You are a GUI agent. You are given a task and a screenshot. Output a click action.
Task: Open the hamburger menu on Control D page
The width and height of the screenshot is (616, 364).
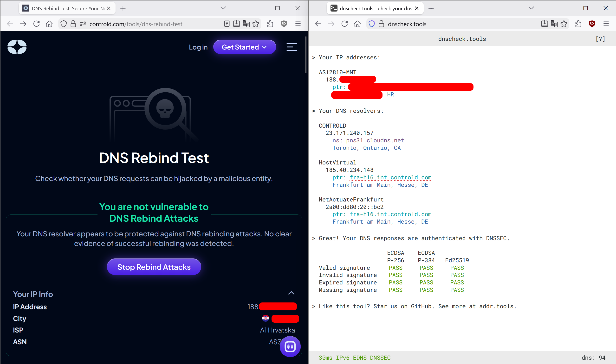coord(292,47)
